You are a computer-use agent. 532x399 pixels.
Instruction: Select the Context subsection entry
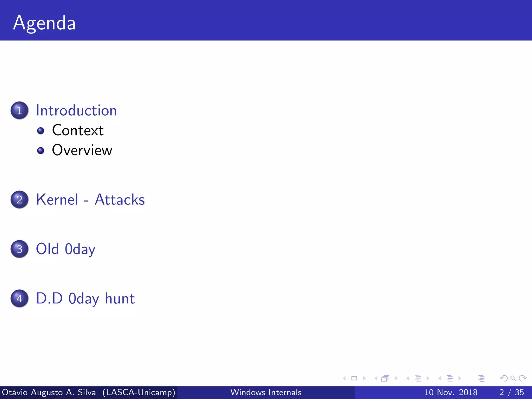click(78, 130)
